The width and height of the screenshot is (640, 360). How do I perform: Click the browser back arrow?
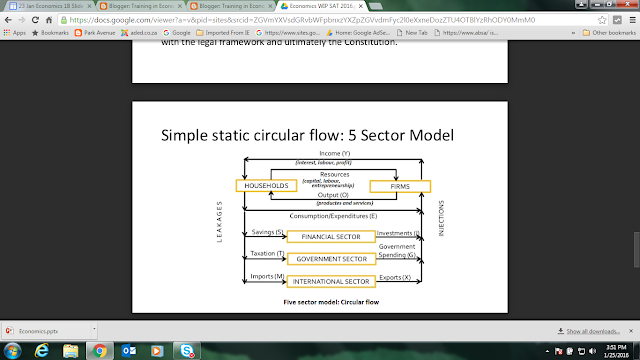point(8,20)
